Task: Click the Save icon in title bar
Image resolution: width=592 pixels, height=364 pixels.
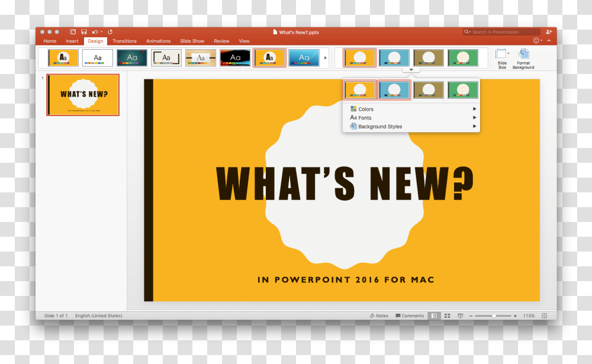Action: click(x=84, y=32)
